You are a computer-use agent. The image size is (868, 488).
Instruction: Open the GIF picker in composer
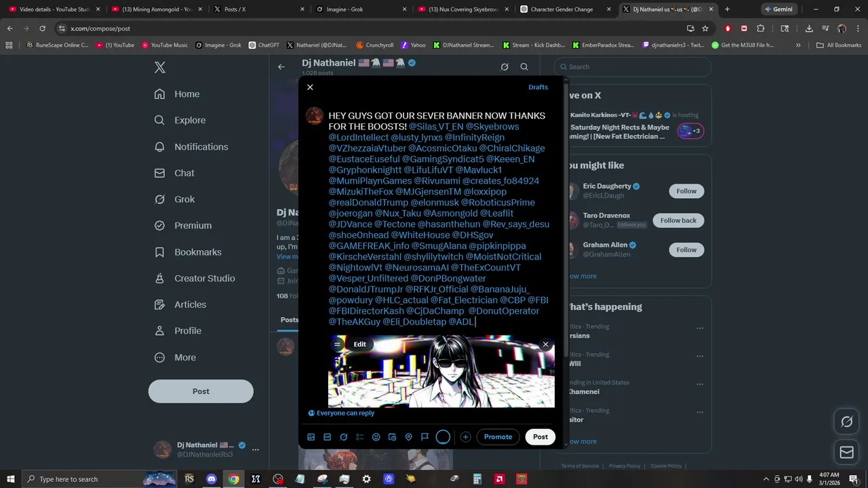pos(327,437)
